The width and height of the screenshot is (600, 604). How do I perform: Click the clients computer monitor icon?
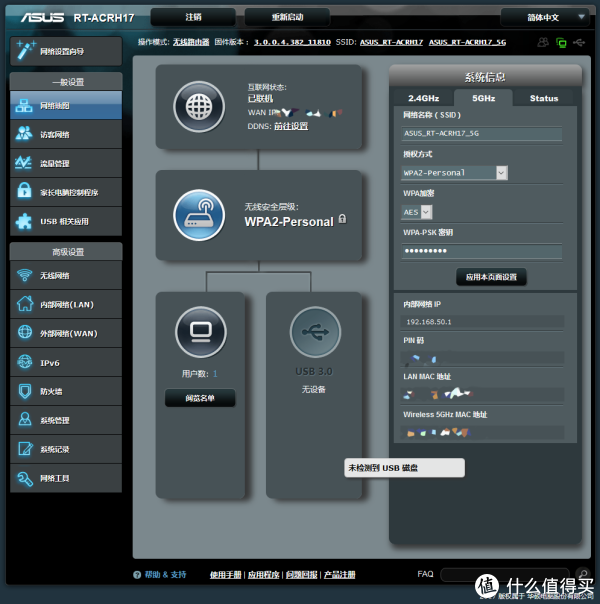201,332
